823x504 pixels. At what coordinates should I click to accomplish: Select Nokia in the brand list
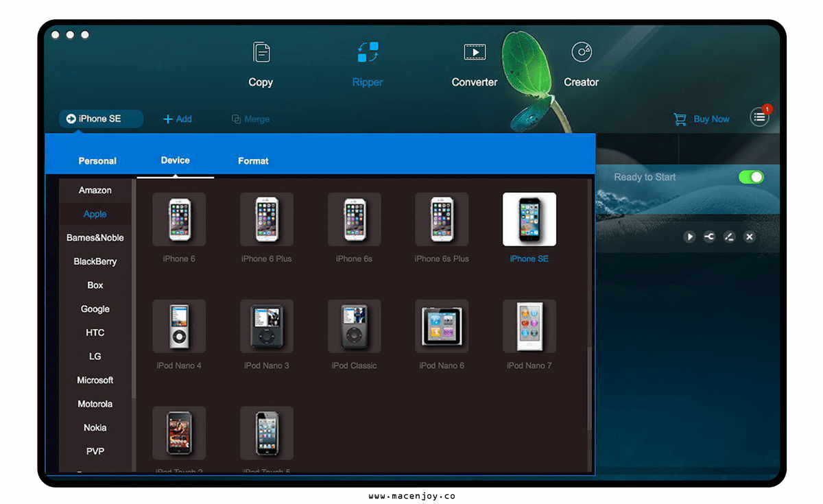coord(95,428)
